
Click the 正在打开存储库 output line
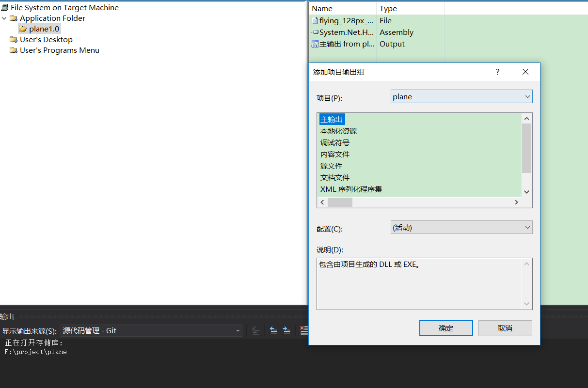point(34,343)
